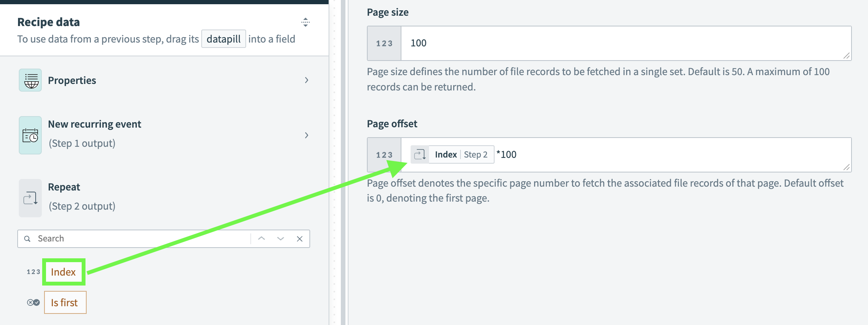Click the Page size field resize handle
The width and height of the screenshot is (868, 325).
click(x=847, y=56)
